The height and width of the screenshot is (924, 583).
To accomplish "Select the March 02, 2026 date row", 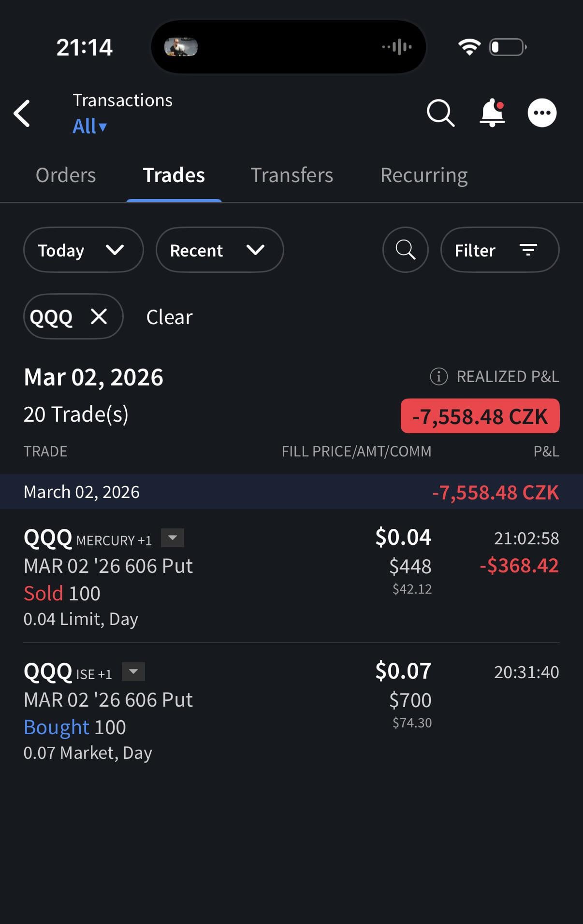I will [x=291, y=492].
